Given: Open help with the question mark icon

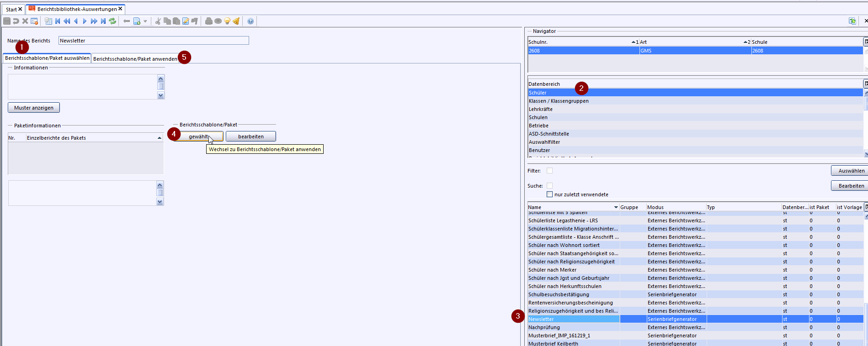Looking at the screenshot, I should point(250,21).
